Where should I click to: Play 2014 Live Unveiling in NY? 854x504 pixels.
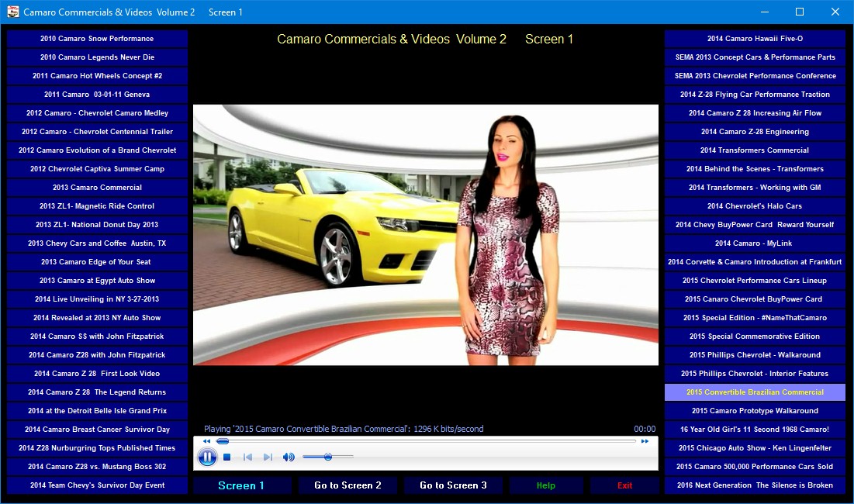tap(97, 299)
